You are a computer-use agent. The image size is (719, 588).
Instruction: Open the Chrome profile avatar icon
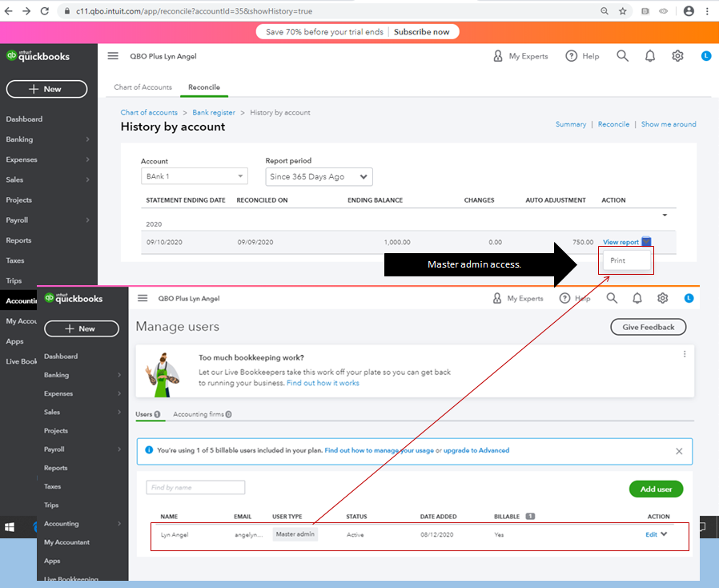pos(689,11)
